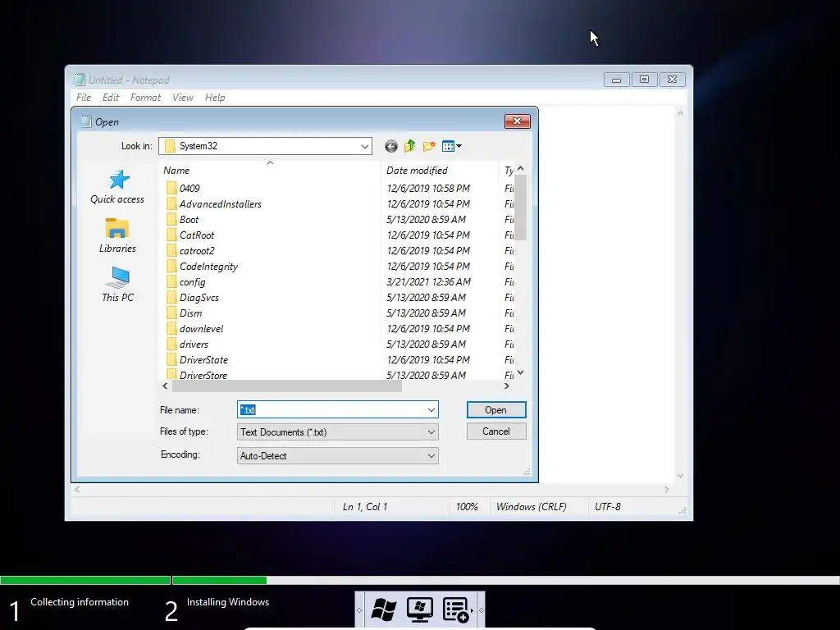
Task: Open the dropdown arrow beside View Menu icon
Action: 459,146
